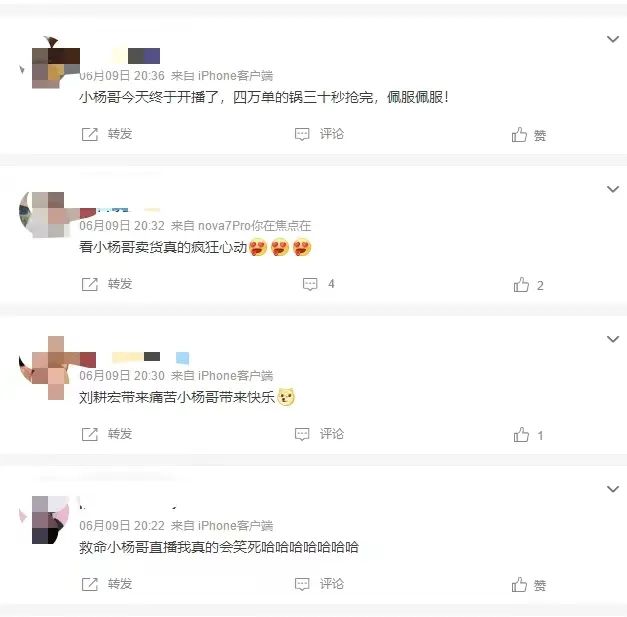The height and width of the screenshot is (617, 627).
Task: Like the 20:36 post about 四万单的锅
Action: pyautogui.click(x=519, y=135)
